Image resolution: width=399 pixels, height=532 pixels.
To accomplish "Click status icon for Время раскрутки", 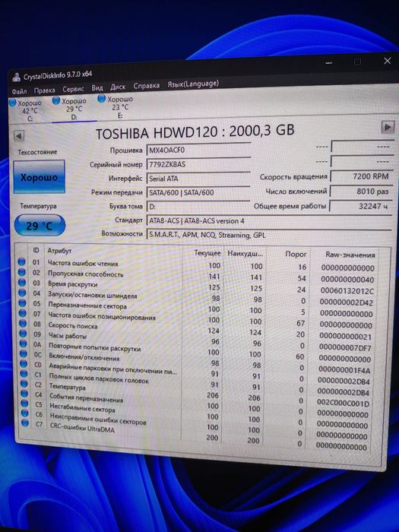I will click(x=22, y=282).
